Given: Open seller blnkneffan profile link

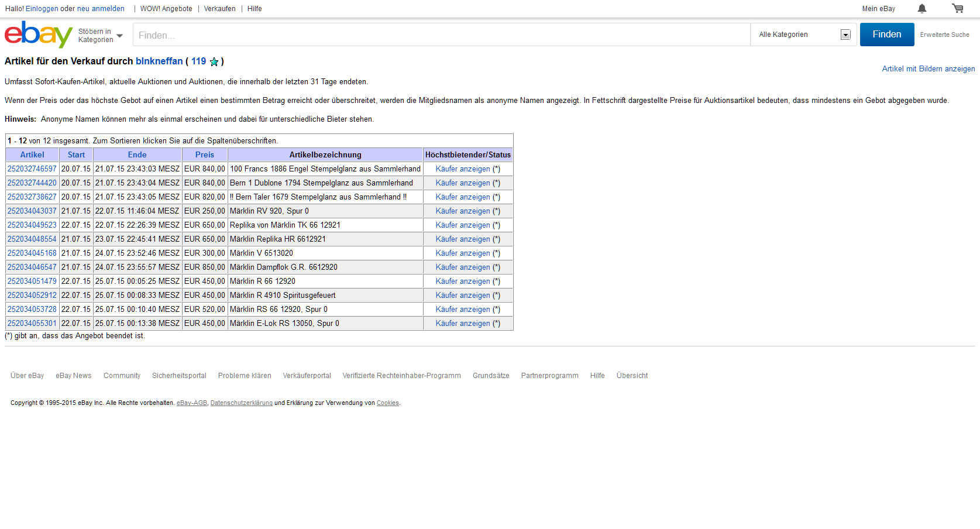Looking at the screenshot, I should (x=159, y=61).
